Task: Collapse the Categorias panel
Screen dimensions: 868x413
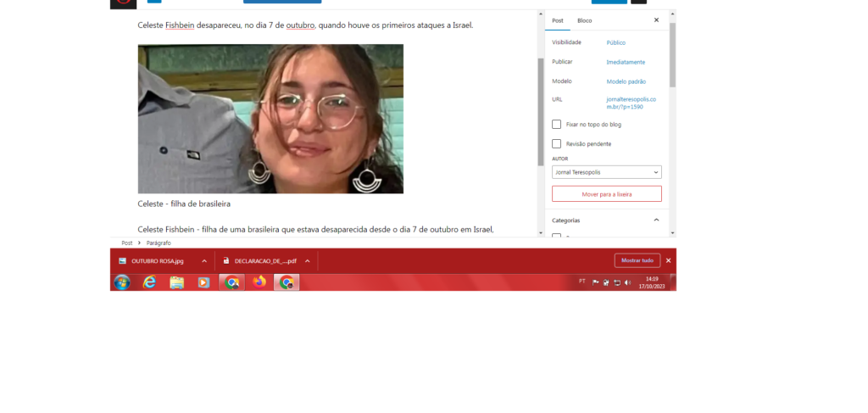Action: (656, 220)
